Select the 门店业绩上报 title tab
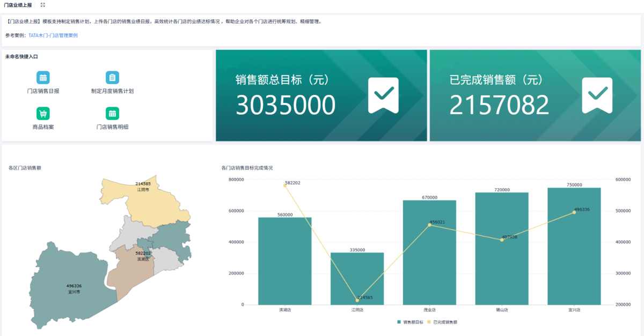This screenshot has width=644, height=336. point(18,5)
